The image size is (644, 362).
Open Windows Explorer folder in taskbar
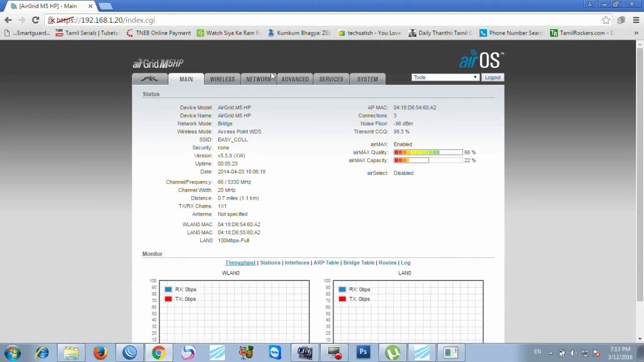[x=71, y=352]
